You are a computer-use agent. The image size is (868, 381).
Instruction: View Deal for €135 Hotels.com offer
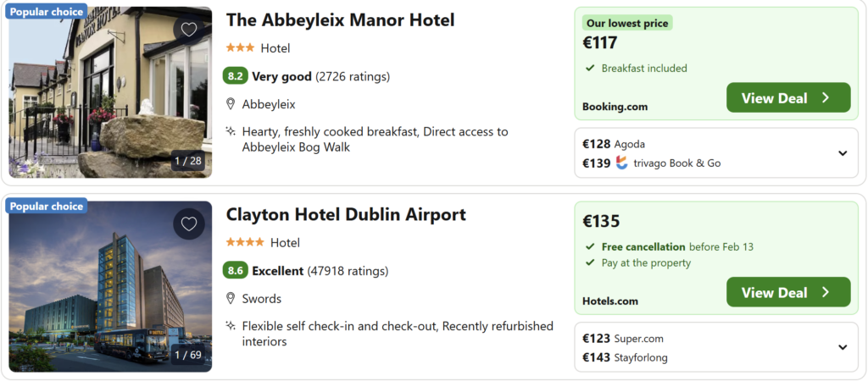[787, 292]
